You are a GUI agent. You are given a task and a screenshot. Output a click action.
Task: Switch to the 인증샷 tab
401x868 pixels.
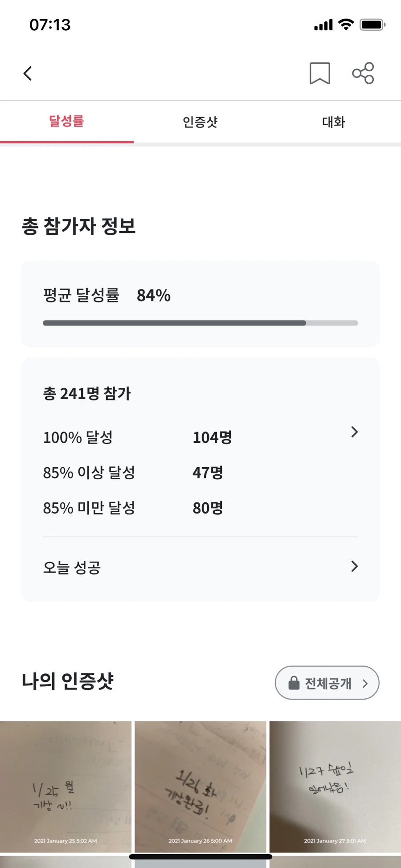point(200,122)
